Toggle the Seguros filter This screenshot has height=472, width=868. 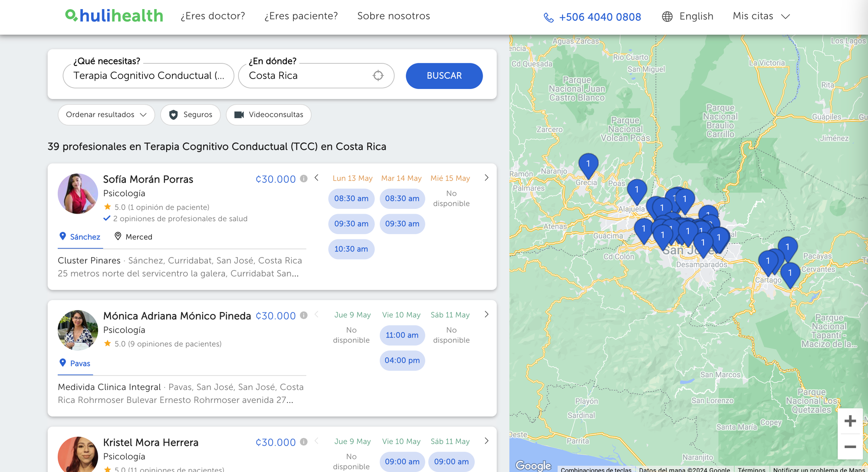point(190,115)
